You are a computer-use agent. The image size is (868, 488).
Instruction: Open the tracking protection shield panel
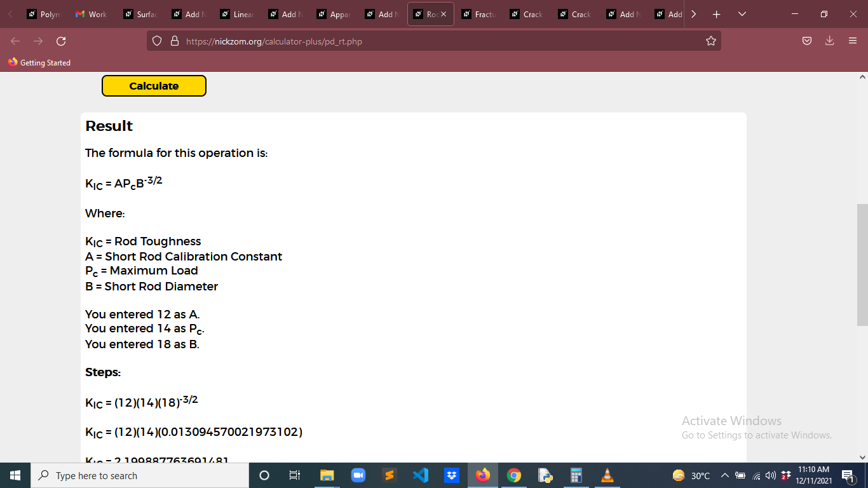[157, 41]
